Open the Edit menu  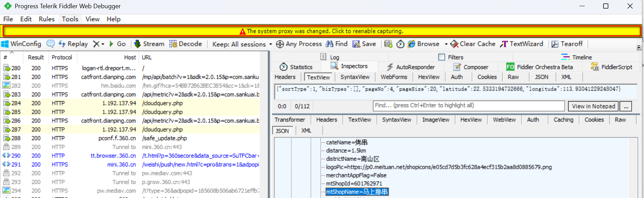26,19
